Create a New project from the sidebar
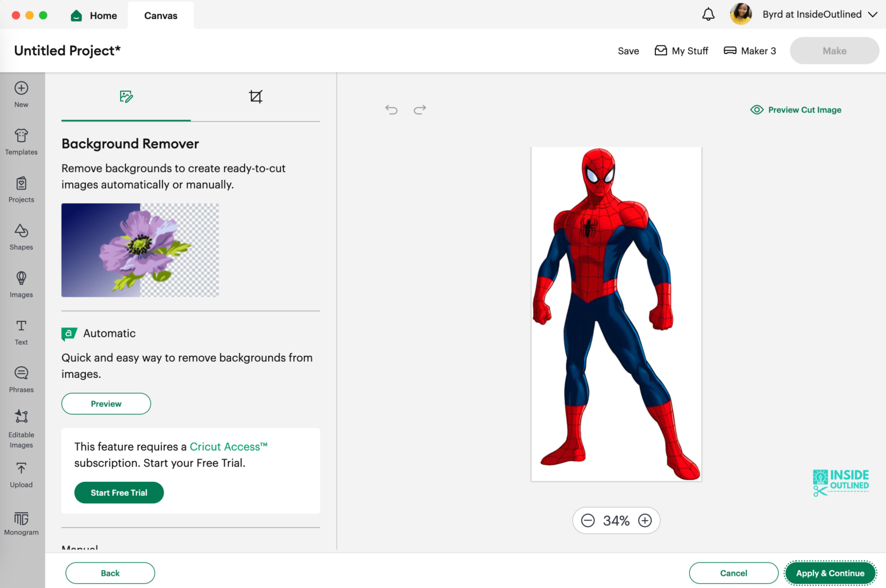The width and height of the screenshot is (886, 588). tap(21, 94)
